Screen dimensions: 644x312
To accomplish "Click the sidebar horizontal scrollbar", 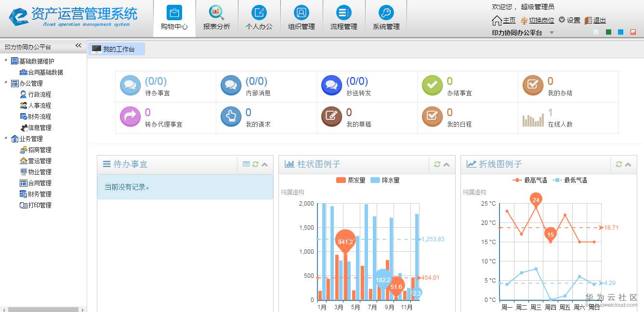I will coord(43,310).
